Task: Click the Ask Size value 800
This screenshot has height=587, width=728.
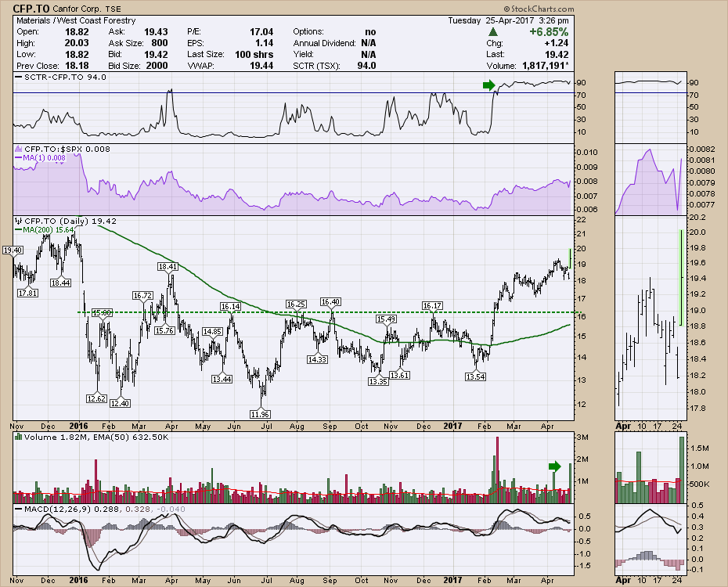Action: click(160, 43)
